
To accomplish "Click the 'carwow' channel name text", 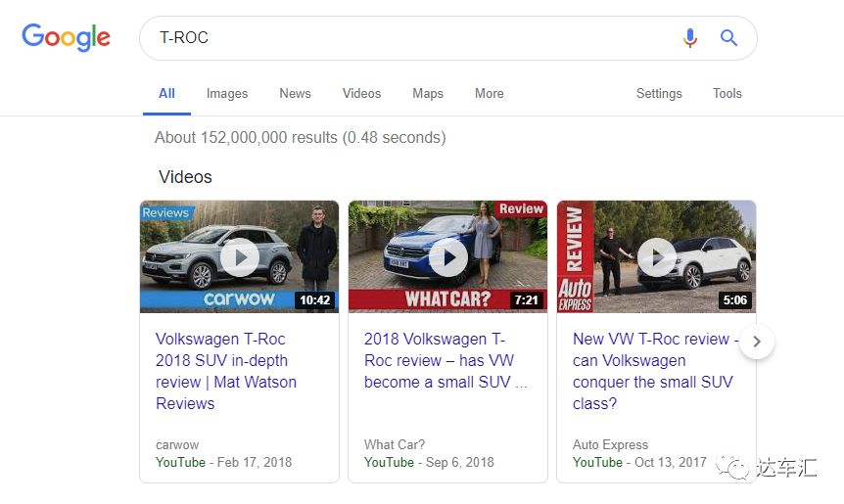I will [x=177, y=445].
